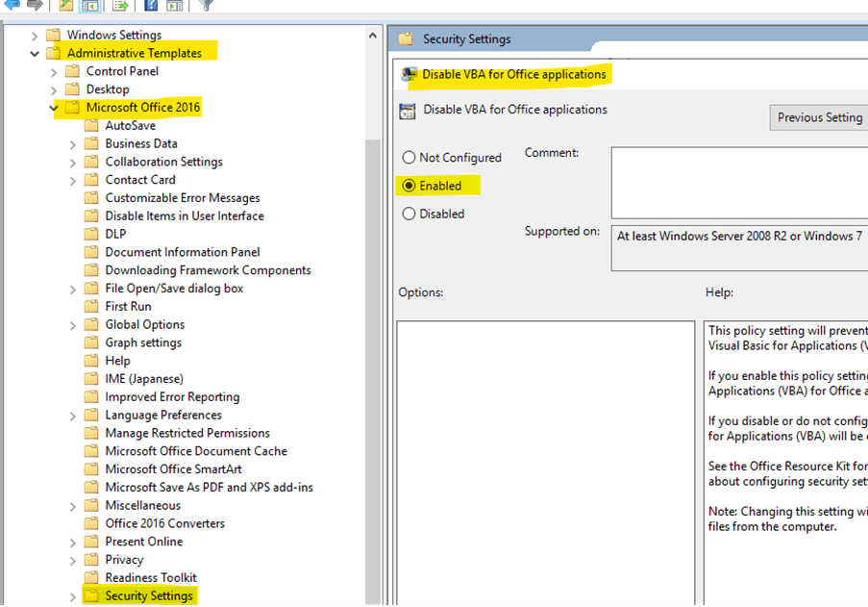Click the Manage Restricted Permissions folder icon
This screenshot has height=607, width=868.
tap(91, 433)
